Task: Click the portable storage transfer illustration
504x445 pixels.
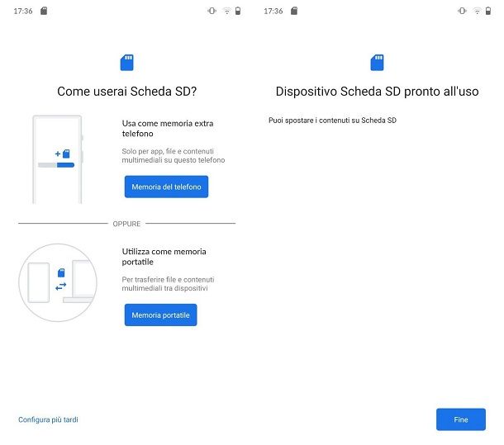Action: (58, 282)
